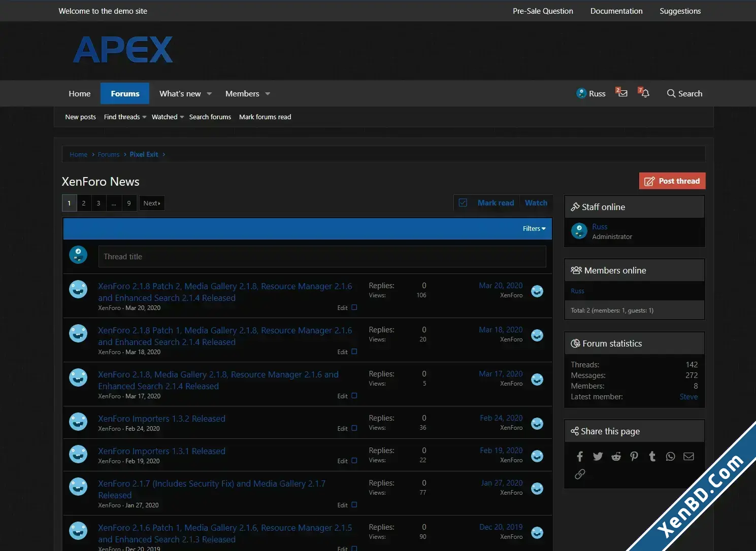756x551 pixels.
Task: Click last-poster avatar for Mar 17, 2020 thread
Action: coord(537,380)
